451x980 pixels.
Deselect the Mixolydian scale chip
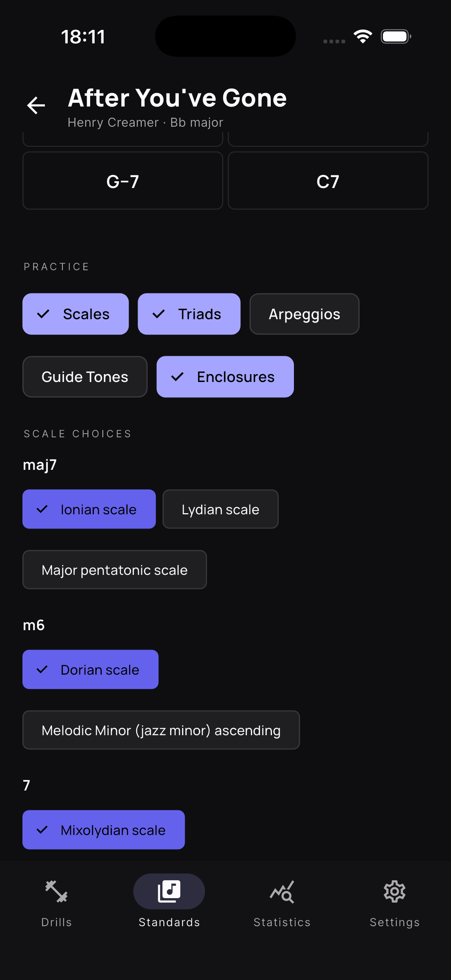click(104, 829)
